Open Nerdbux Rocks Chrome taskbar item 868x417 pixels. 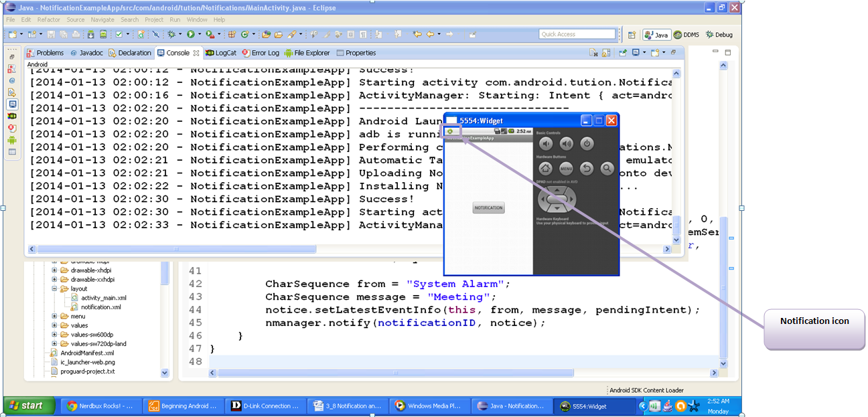101,406
